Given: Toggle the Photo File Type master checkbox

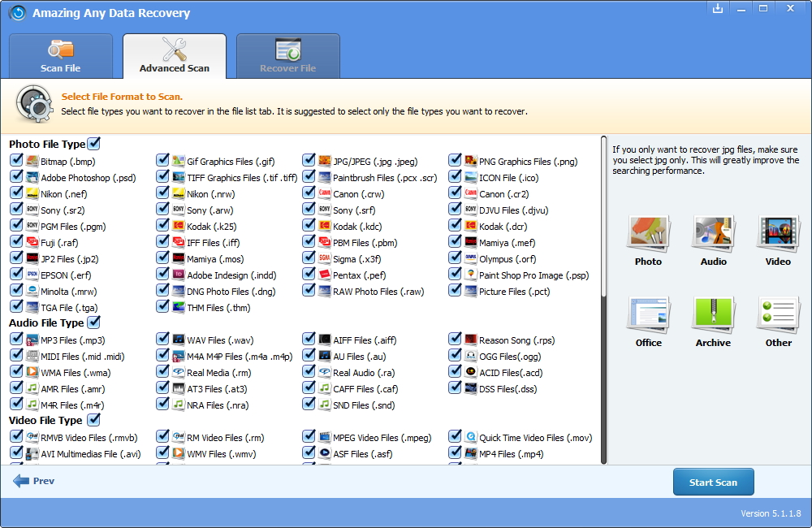Looking at the screenshot, I should 93,144.
